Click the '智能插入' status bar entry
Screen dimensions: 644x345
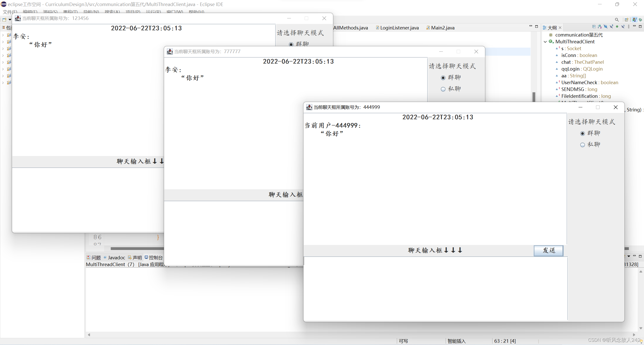457,341
